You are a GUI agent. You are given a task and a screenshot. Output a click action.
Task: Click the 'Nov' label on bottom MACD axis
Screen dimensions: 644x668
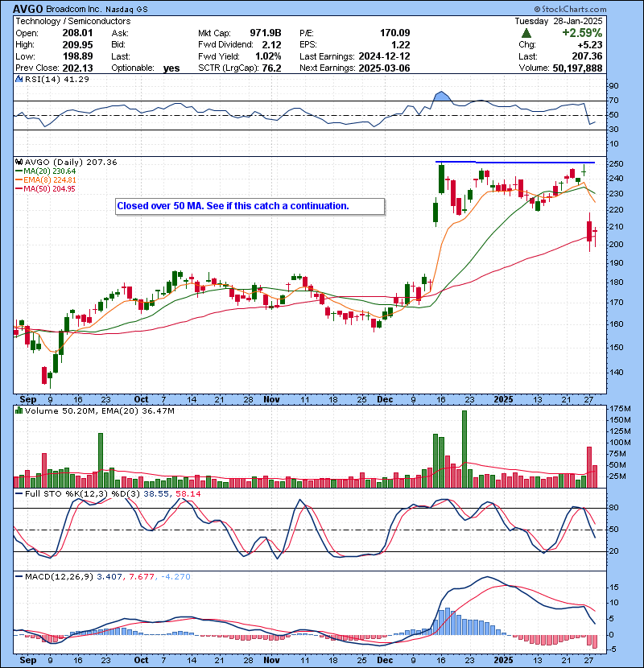click(271, 660)
